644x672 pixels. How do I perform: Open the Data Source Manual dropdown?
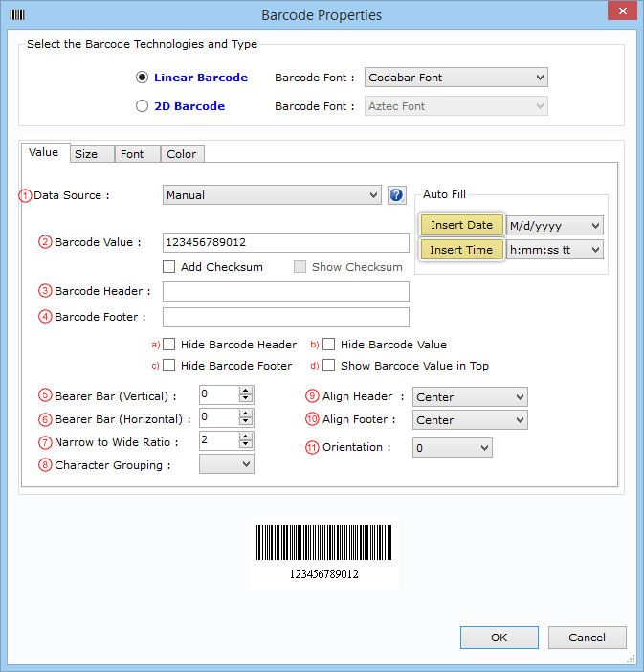click(272, 195)
